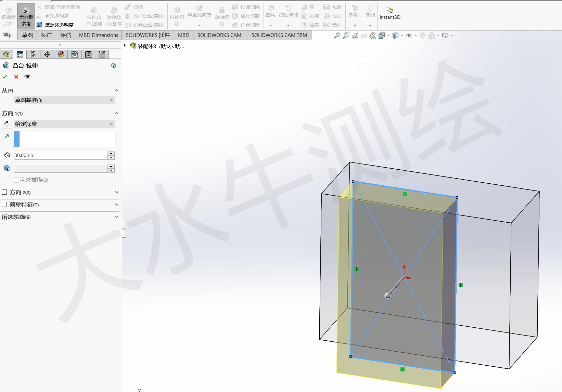Click the Instant3D button
This screenshot has width=562, height=392.
(390, 14)
